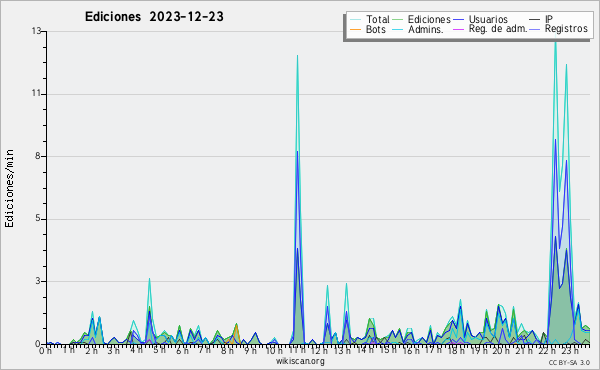Click the magenta Reg. de adm. legend line

[458, 29]
